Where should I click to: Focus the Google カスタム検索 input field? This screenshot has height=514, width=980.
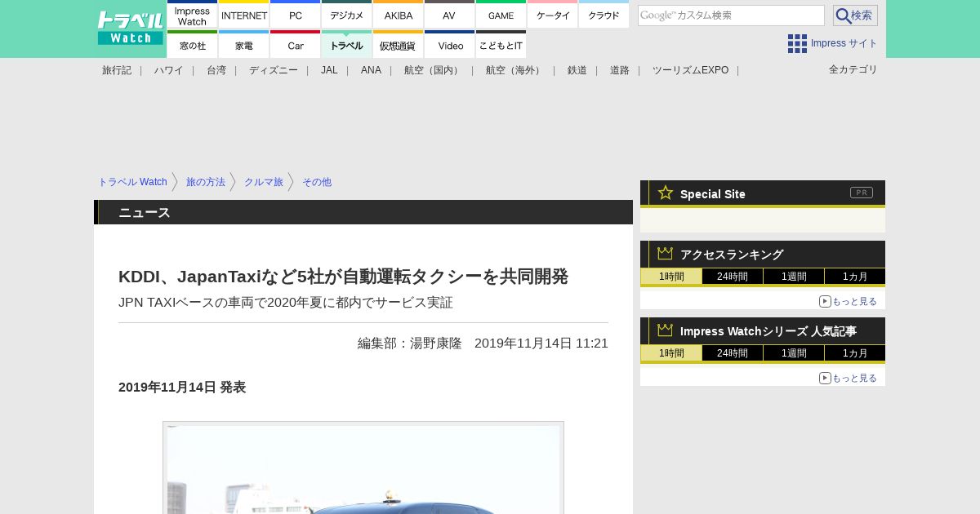tap(731, 16)
